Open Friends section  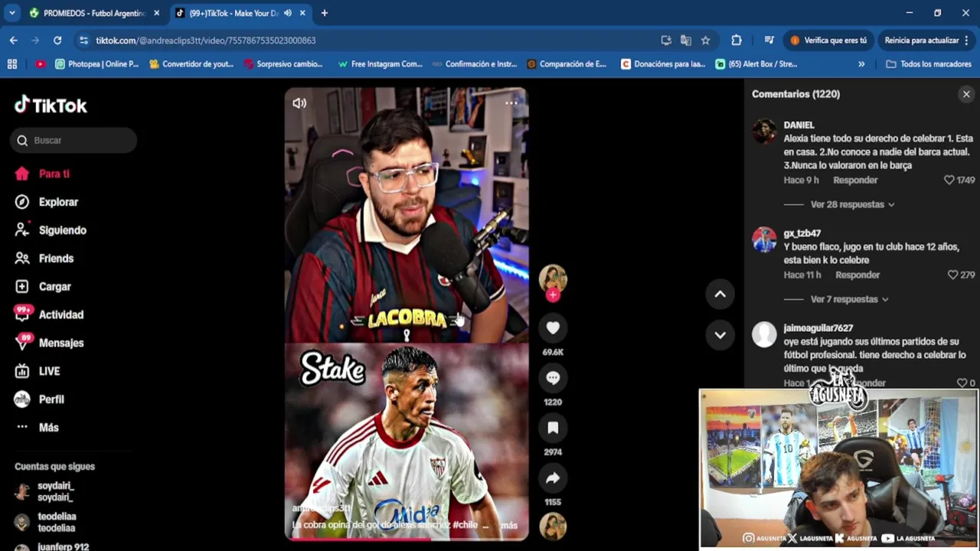[x=45, y=259]
